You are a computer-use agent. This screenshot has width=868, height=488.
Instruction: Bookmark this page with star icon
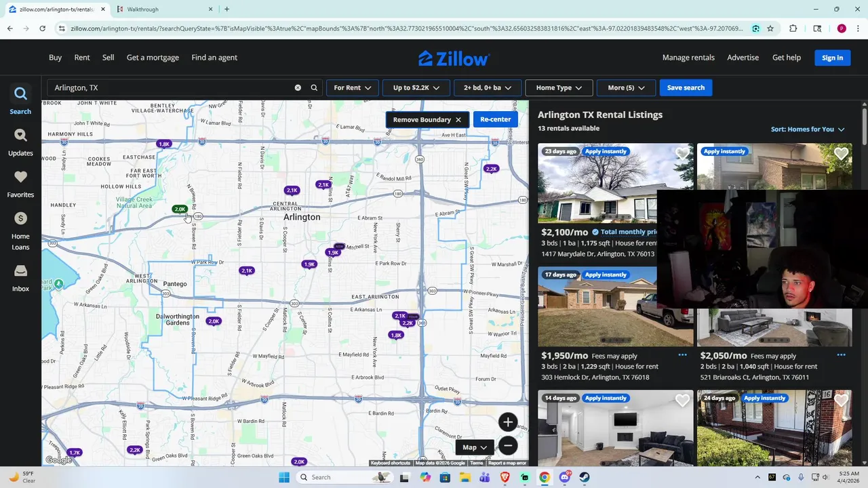click(770, 28)
